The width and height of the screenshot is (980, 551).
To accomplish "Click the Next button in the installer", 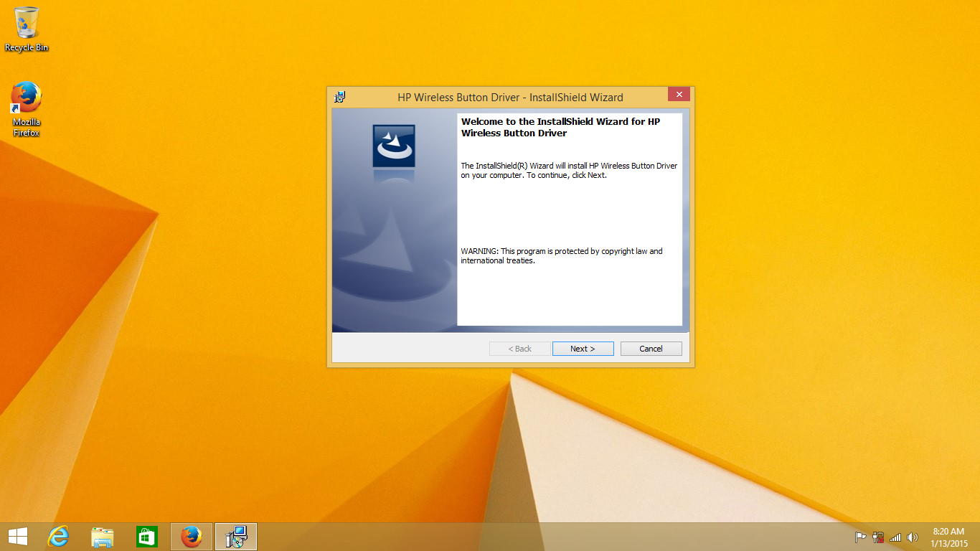I will click(x=583, y=349).
